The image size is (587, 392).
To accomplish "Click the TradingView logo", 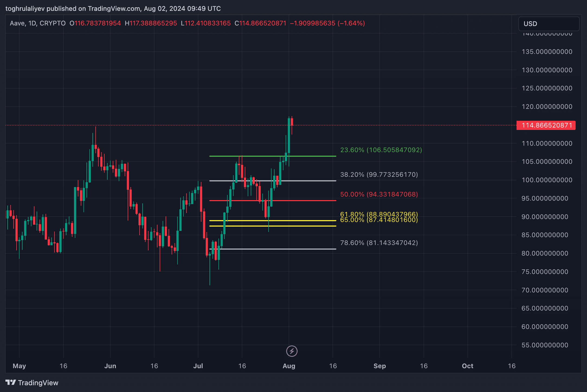I will (32, 383).
